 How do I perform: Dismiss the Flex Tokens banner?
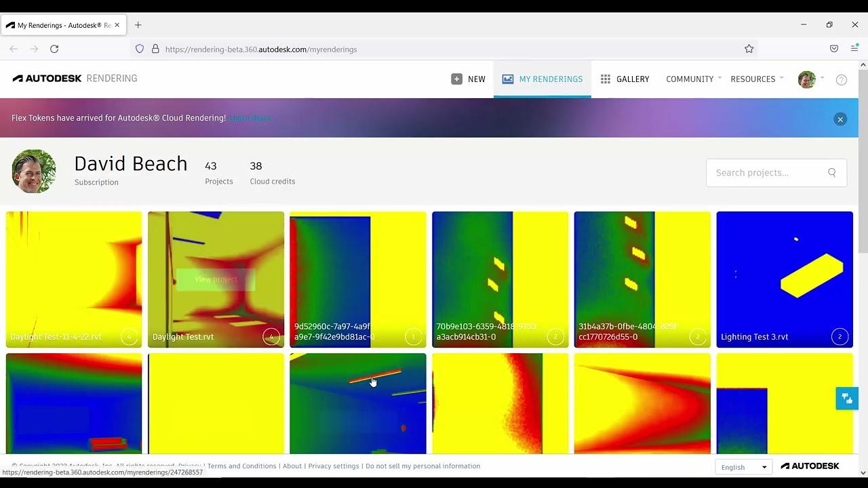(x=840, y=119)
